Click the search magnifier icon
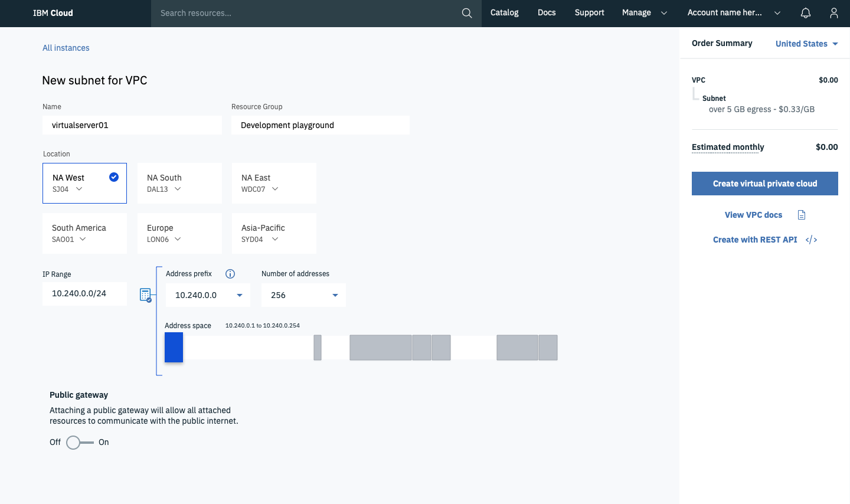This screenshot has height=504, width=850. (466, 12)
